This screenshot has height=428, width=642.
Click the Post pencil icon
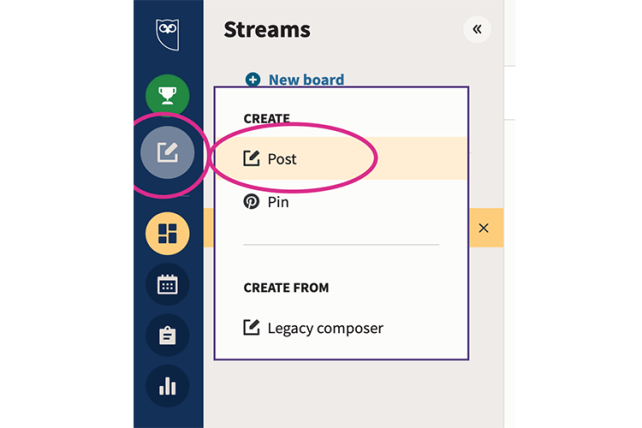coord(252,159)
